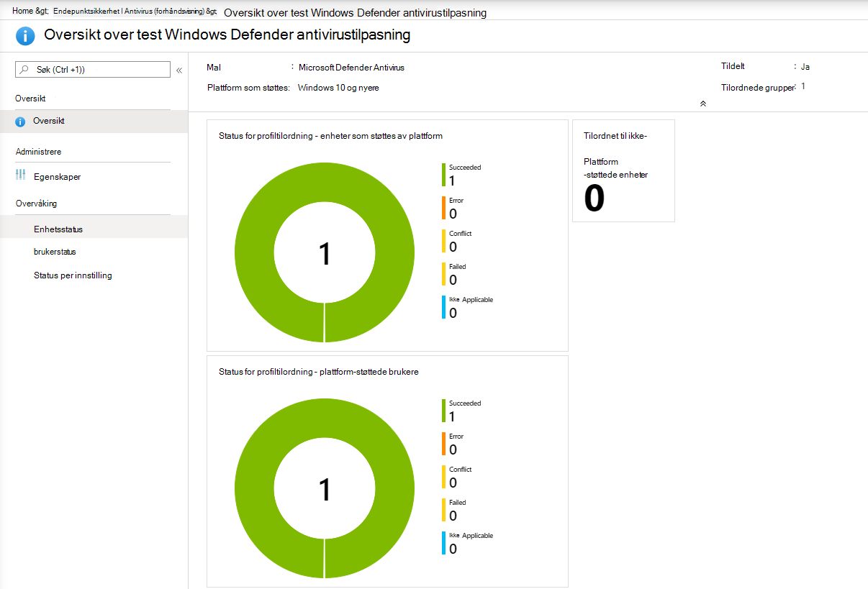Click the user status donut chart

pyautogui.click(x=325, y=488)
